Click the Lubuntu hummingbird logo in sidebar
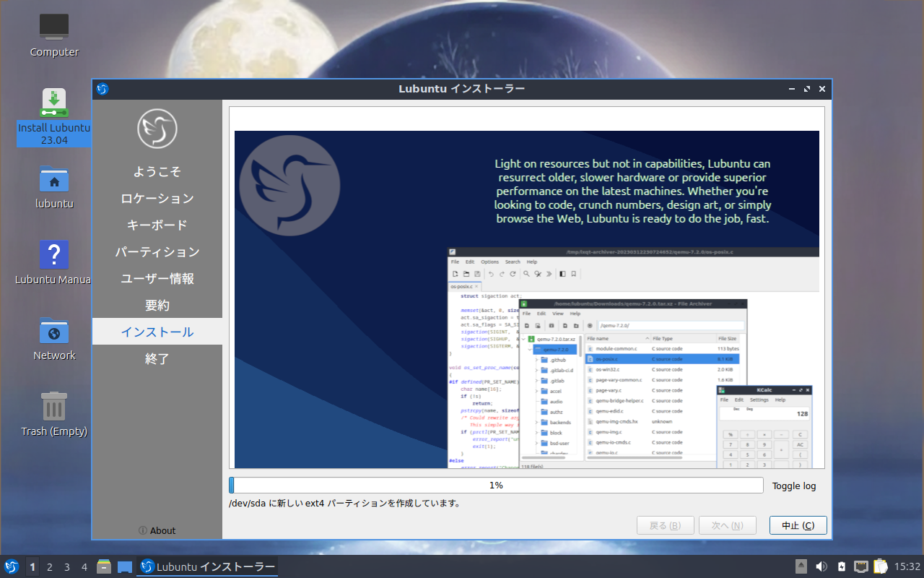Image resolution: width=924 pixels, height=578 pixels. (157, 129)
